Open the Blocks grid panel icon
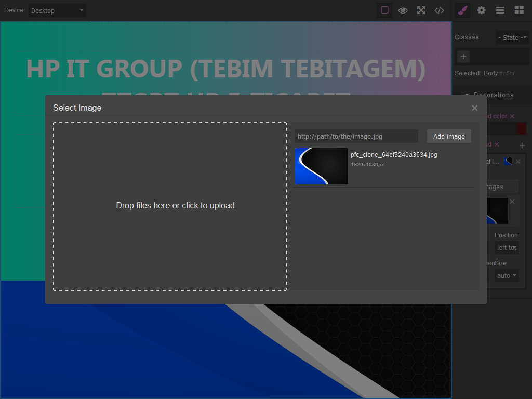 coord(519,10)
